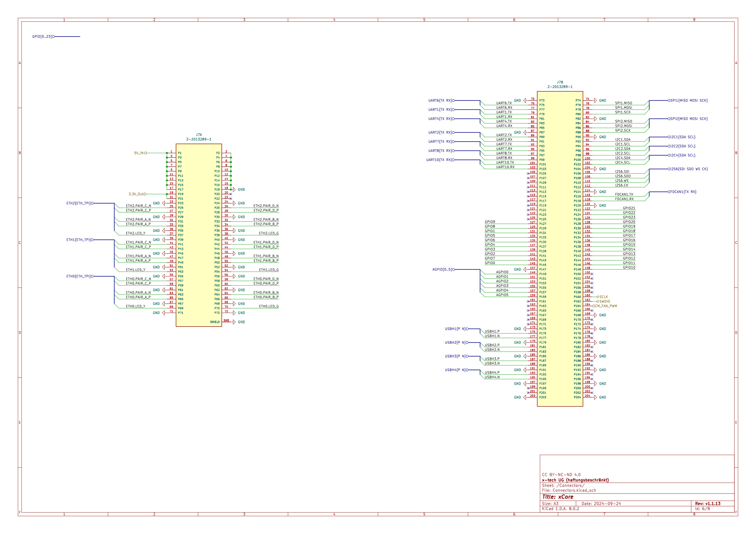The width and height of the screenshot is (756, 534).
Task: Click the Id: 6/8 page number
Action: click(x=703, y=509)
